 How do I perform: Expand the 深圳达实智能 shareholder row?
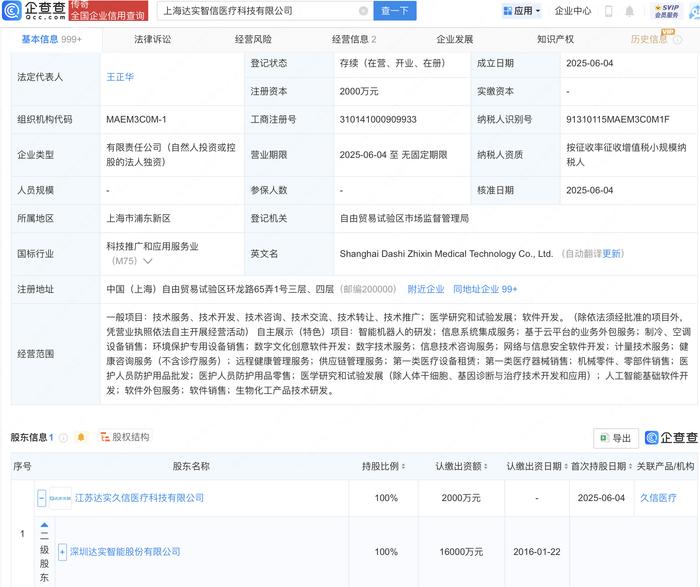[62, 552]
